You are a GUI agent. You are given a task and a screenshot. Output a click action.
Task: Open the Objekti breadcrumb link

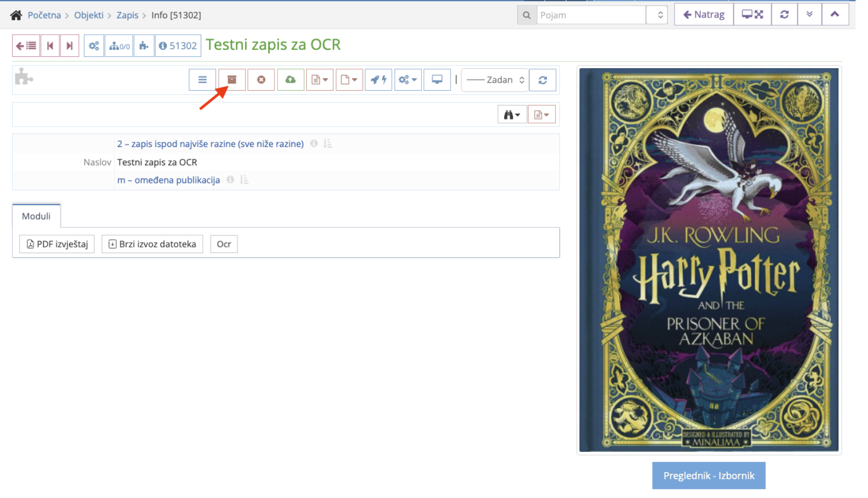(x=89, y=15)
